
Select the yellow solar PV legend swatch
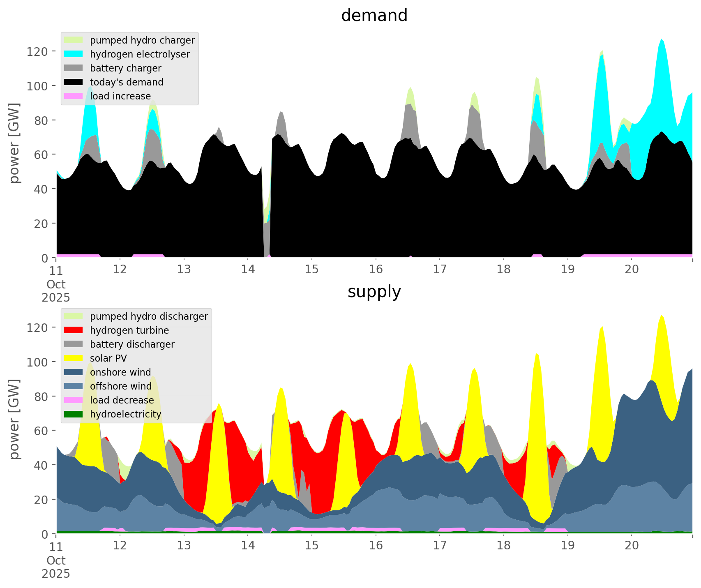(74, 358)
